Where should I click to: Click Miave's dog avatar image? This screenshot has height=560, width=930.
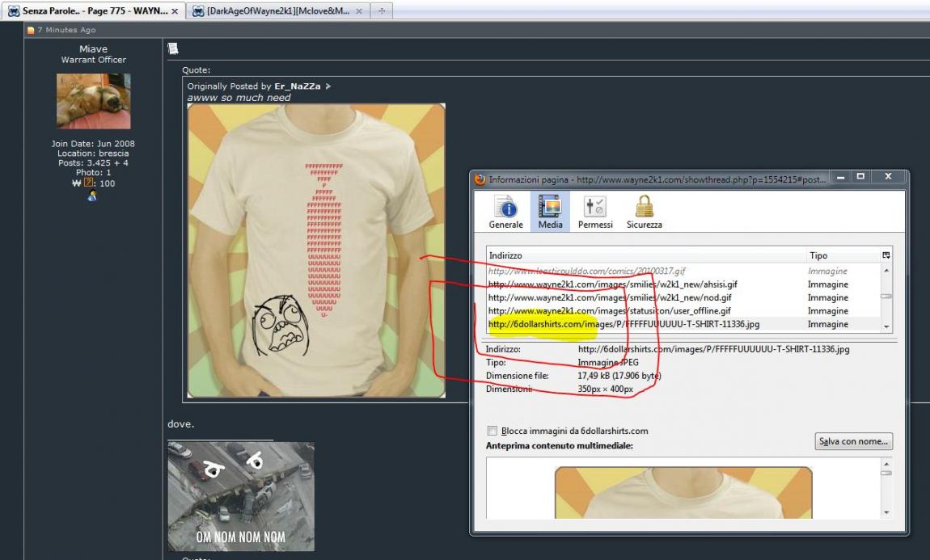point(93,101)
